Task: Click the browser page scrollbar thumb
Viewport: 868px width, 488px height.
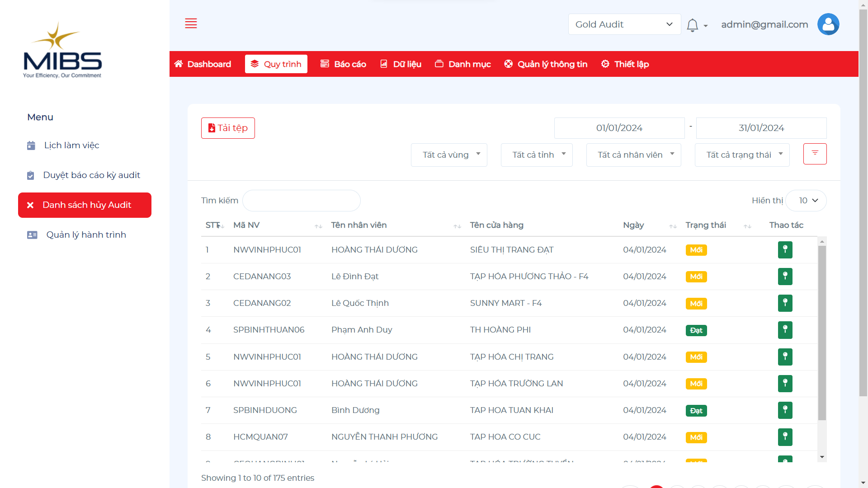Action: coord(863,203)
